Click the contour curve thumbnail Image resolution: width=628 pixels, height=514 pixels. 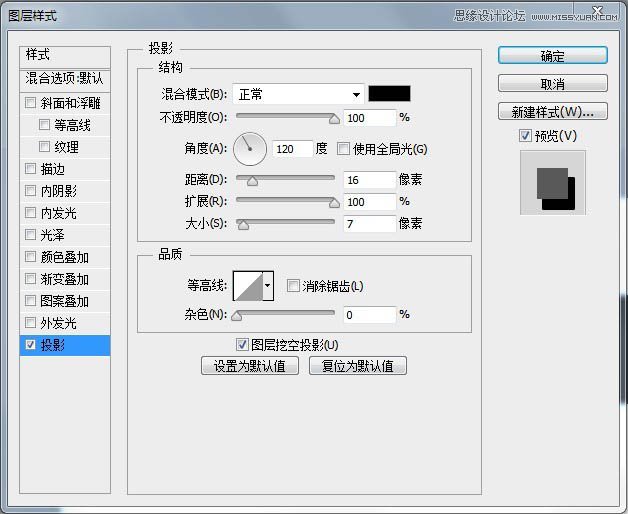246,287
